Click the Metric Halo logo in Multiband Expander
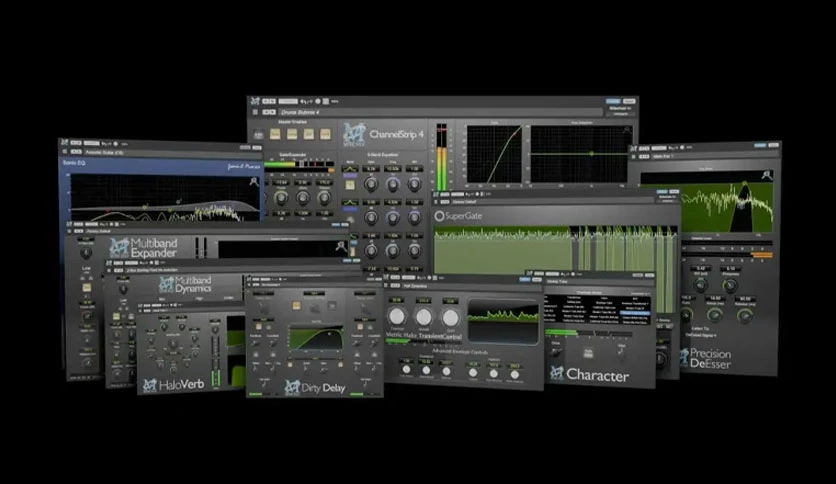This screenshot has height=484, width=836. [119, 248]
